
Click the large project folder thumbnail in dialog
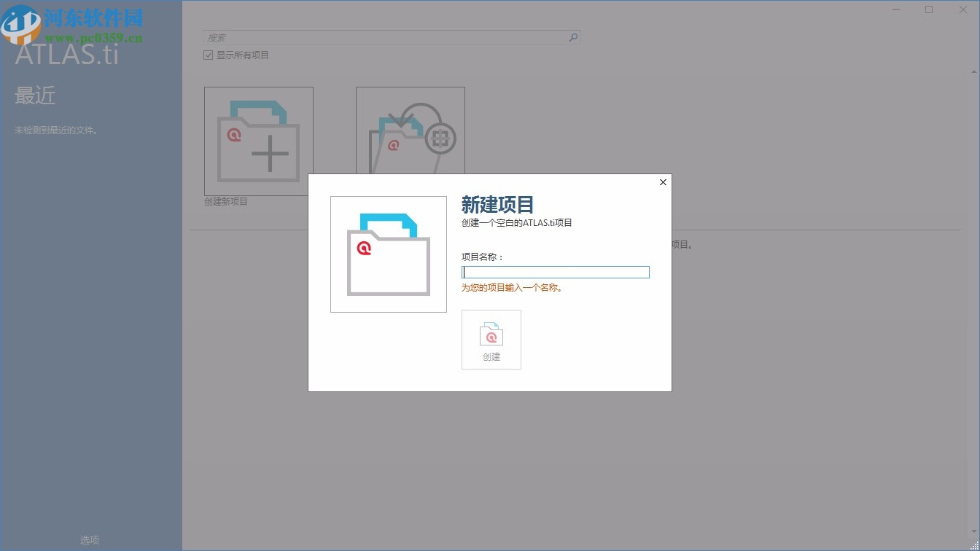click(389, 254)
